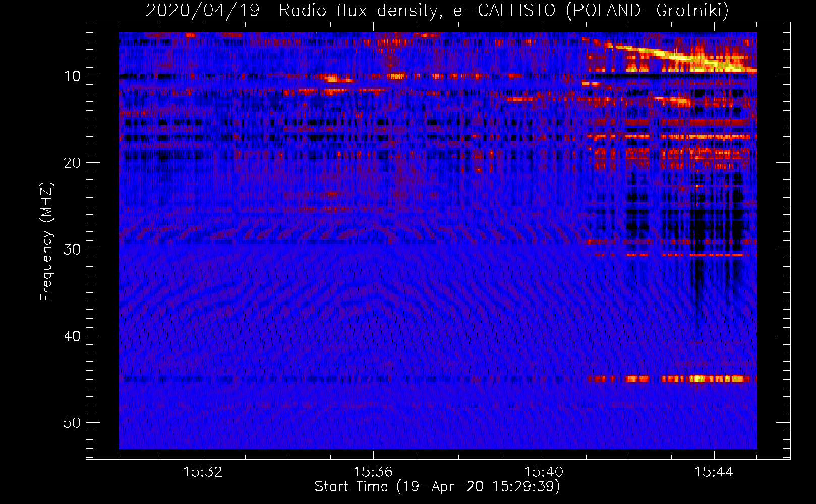Click the 30 MHz frequency tick label
816x504 pixels.
[x=72, y=249]
